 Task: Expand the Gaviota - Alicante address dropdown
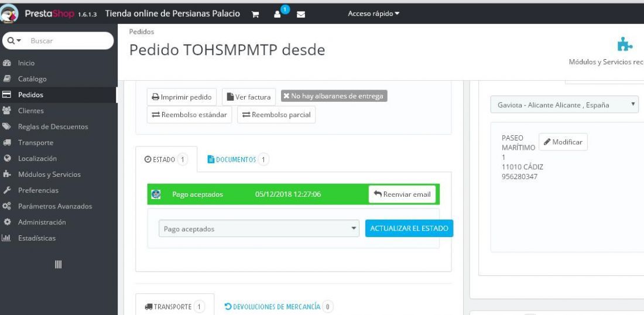[x=564, y=105]
